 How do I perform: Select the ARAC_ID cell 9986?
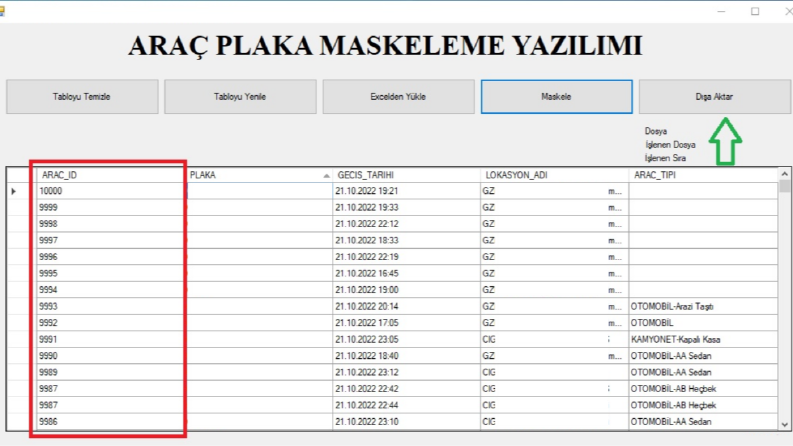(112, 422)
